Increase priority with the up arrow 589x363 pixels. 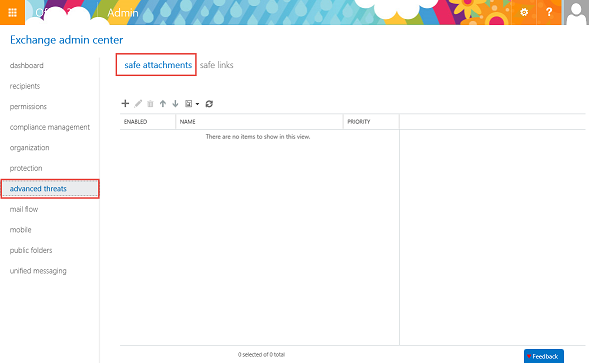pyautogui.click(x=163, y=104)
